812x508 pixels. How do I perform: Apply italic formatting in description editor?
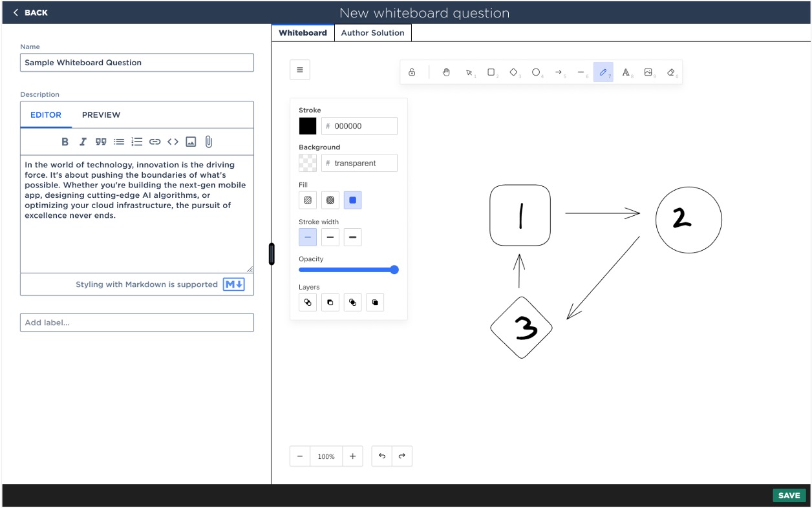click(83, 142)
